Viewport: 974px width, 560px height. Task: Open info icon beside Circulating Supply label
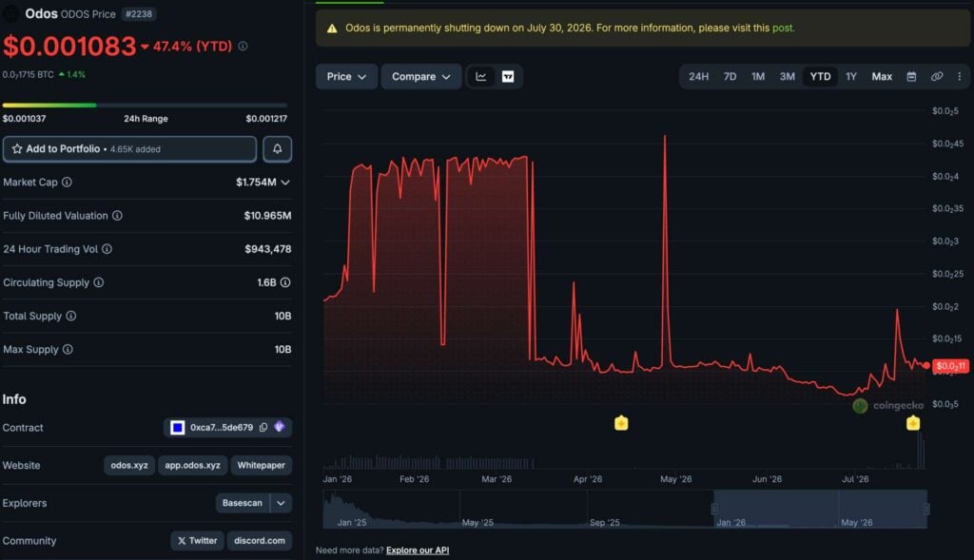point(98,282)
